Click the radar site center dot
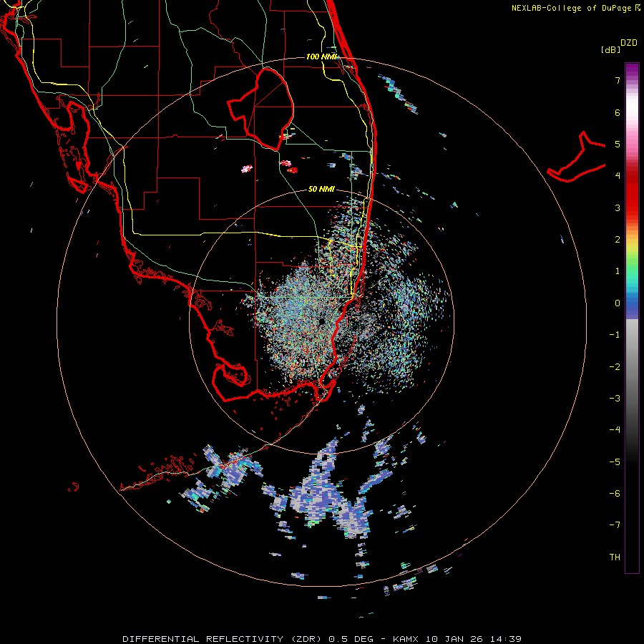 (321, 321)
